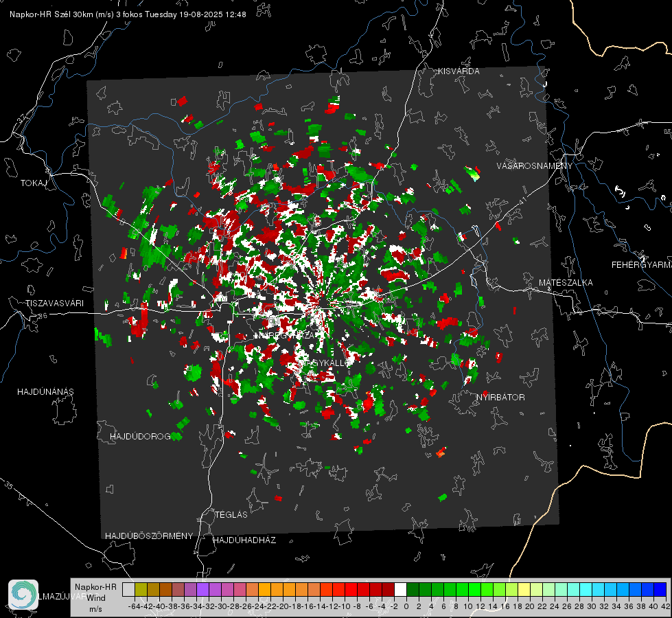This screenshot has width=672, height=618.
Task: Click the NYÍRBÁTOR town label
Action: click(500, 398)
